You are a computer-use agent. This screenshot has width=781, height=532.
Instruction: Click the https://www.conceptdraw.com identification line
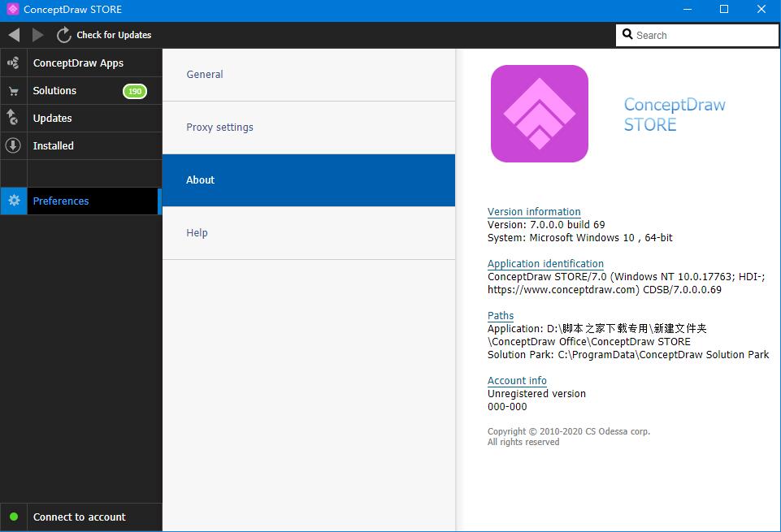pos(604,290)
